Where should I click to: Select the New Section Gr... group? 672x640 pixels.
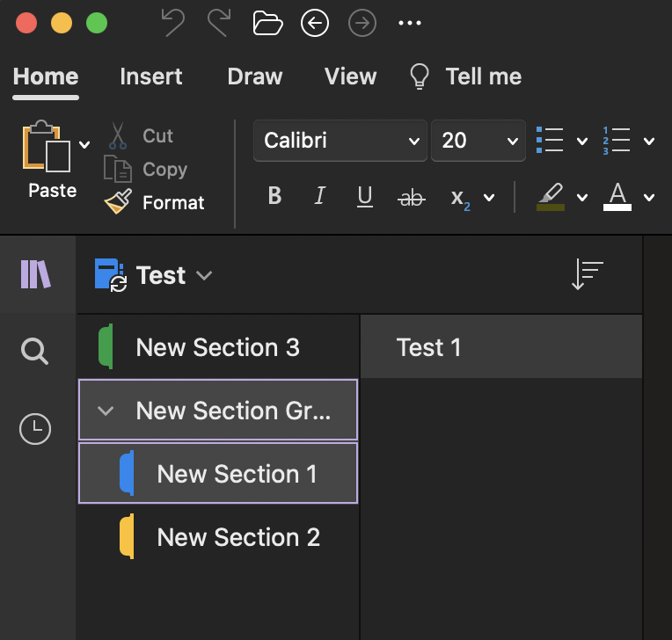click(x=218, y=410)
